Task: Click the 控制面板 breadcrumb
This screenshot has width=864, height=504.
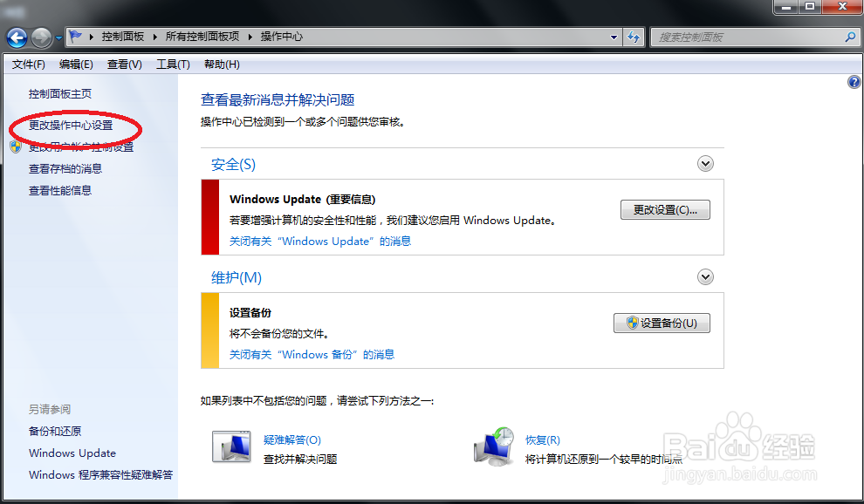Action: click(123, 37)
